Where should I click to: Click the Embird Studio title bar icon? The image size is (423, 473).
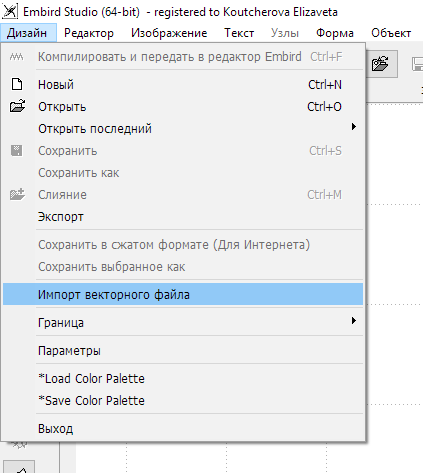(x=10, y=12)
